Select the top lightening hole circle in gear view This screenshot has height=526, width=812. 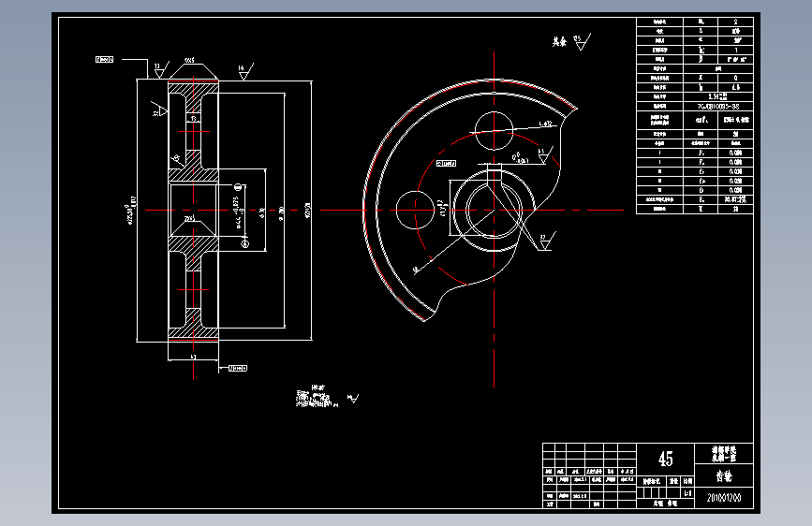pos(494,130)
